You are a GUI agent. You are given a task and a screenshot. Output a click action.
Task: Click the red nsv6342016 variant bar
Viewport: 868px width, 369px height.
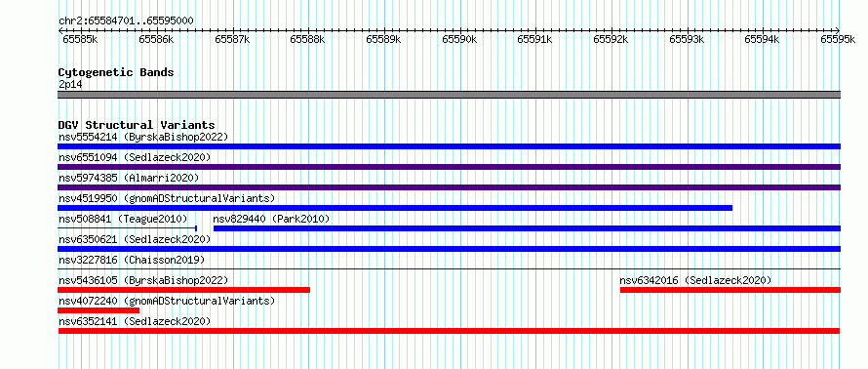(730, 290)
